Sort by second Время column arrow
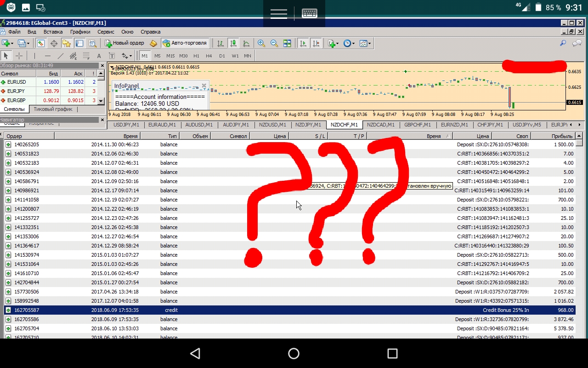The height and width of the screenshot is (368, 588). (x=448, y=136)
